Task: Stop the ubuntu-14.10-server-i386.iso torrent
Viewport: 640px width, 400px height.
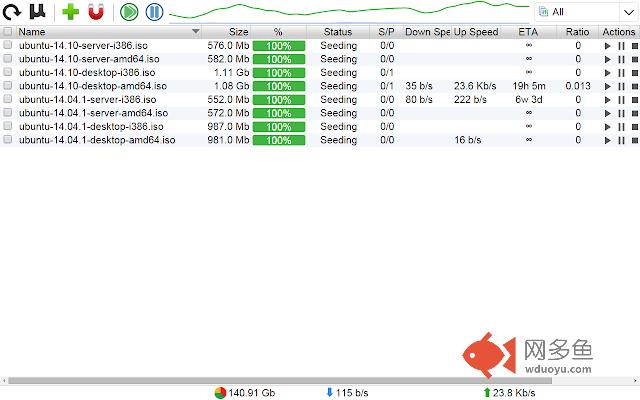Action: tap(635, 46)
